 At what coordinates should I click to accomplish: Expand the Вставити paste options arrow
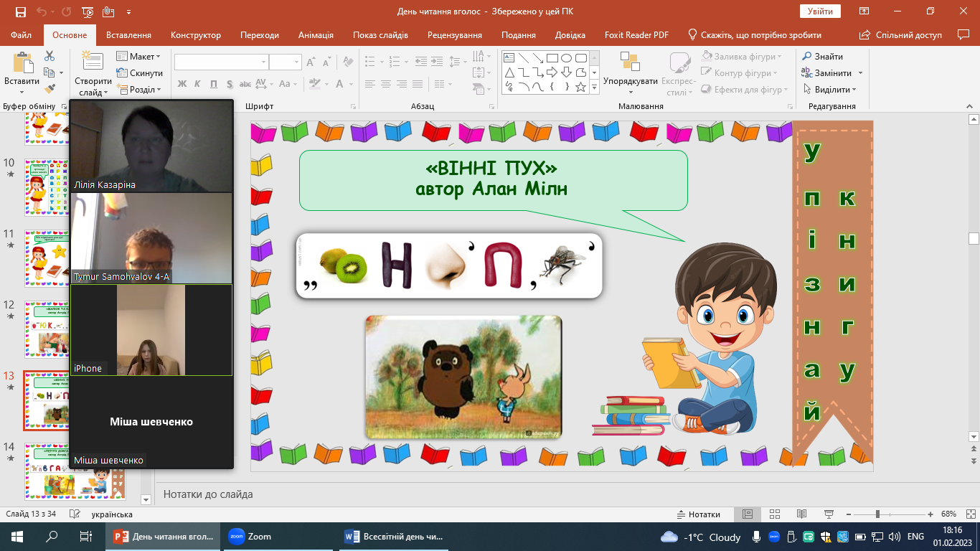click(x=22, y=92)
